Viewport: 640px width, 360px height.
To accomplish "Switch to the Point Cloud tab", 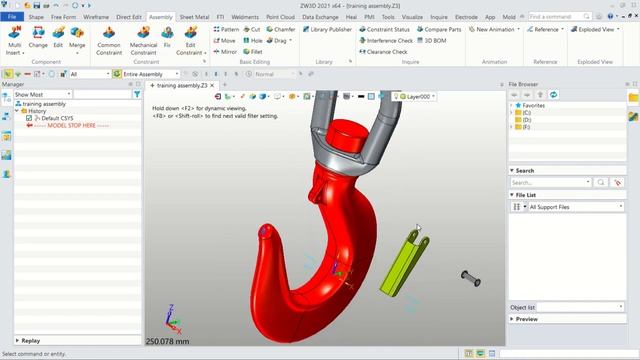I will (x=280, y=17).
